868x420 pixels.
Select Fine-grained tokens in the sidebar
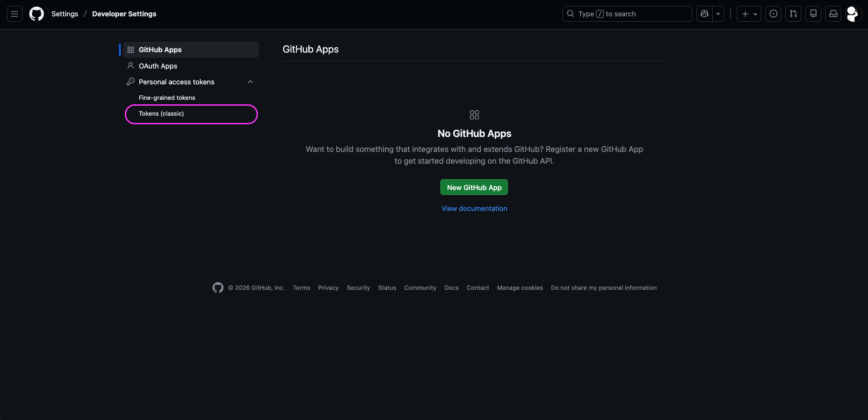pos(167,98)
